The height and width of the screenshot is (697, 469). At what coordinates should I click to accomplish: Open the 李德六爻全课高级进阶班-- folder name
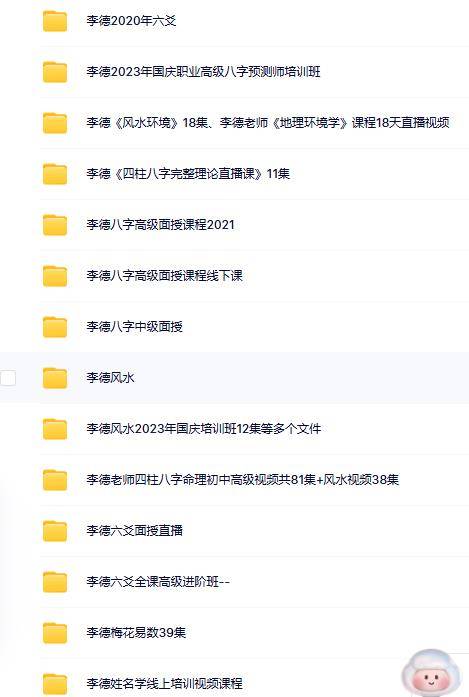pos(158,581)
